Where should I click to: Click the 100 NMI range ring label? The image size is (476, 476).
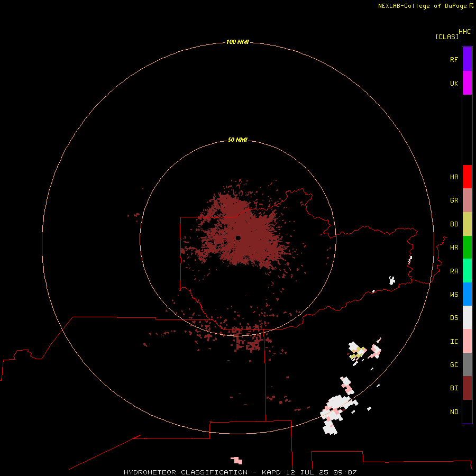237,42
